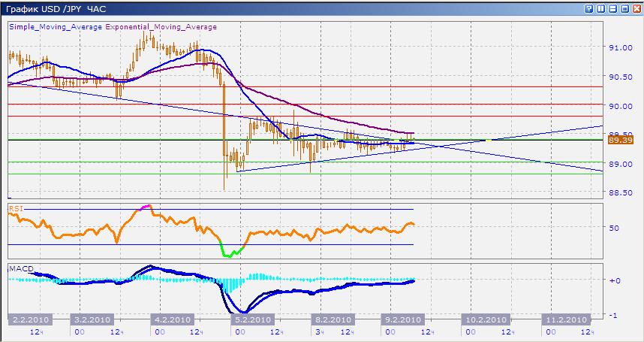Tile windows vertically using two-column icon
Image resolution: width=644 pixels, height=342 pixels.
[601, 8]
